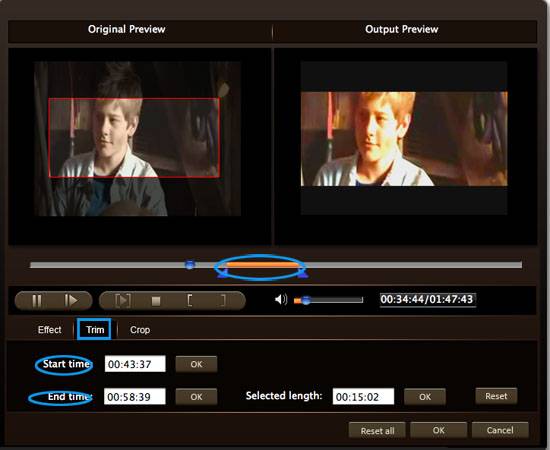Viewport: 550px width, 450px height.
Task: Cancel the editing dialog
Action: (x=500, y=430)
